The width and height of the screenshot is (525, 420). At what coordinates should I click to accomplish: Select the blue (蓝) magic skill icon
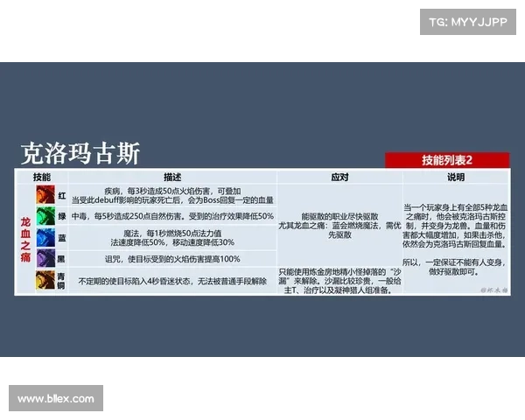pos(43,237)
